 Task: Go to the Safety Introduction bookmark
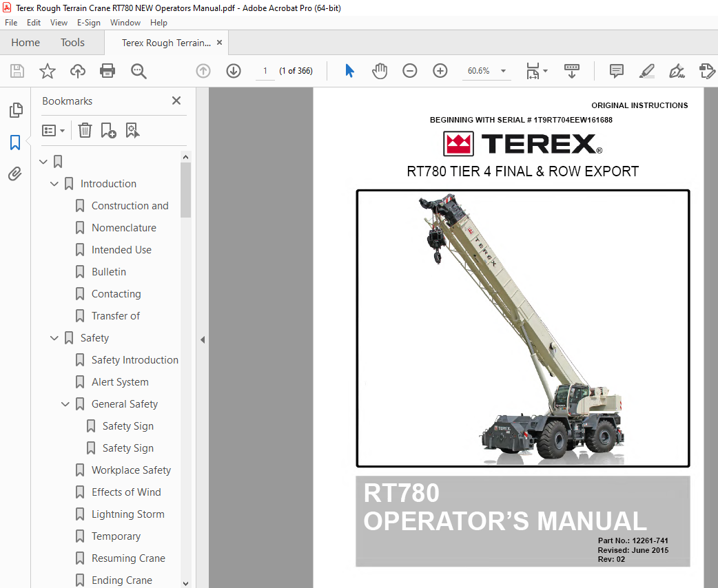click(x=134, y=360)
